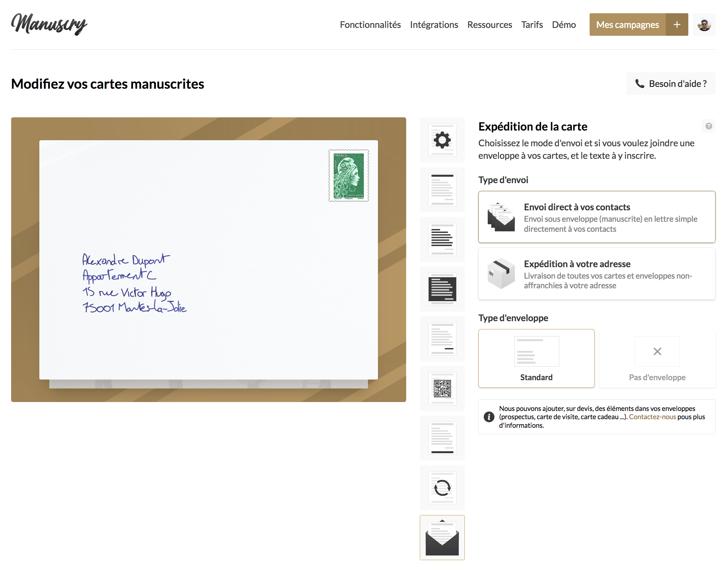Open the user profile avatar picture
The height and width of the screenshot is (568, 728).
pos(704,24)
